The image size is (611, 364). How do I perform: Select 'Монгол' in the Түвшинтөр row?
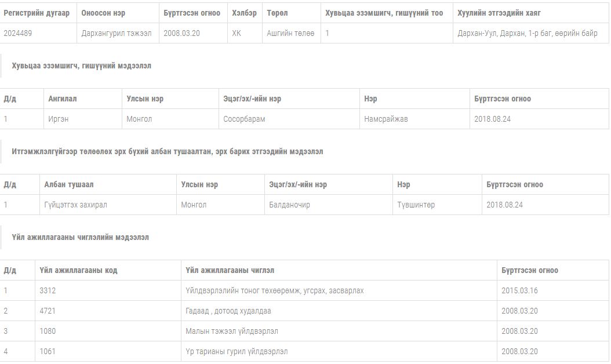pyautogui.click(x=194, y=205)
